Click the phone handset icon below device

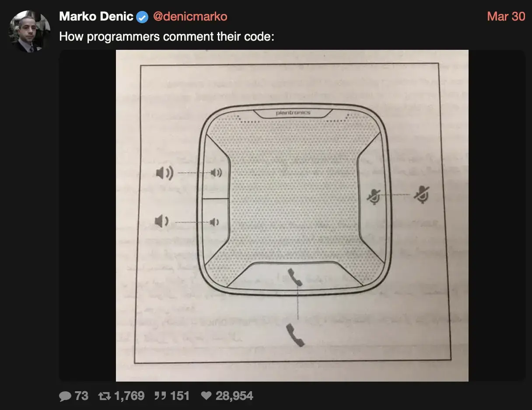click(x=295, y=335)
